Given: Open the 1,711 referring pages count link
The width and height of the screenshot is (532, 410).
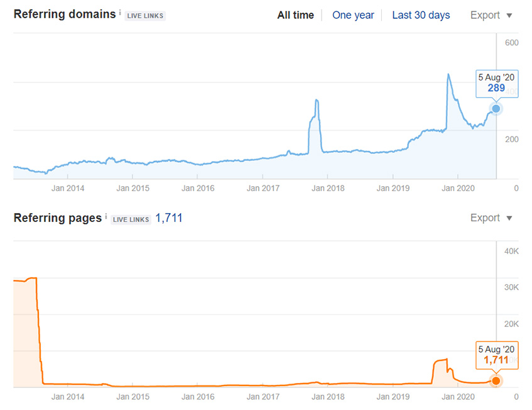Looking at the screenshot, I should pos(168,218).
